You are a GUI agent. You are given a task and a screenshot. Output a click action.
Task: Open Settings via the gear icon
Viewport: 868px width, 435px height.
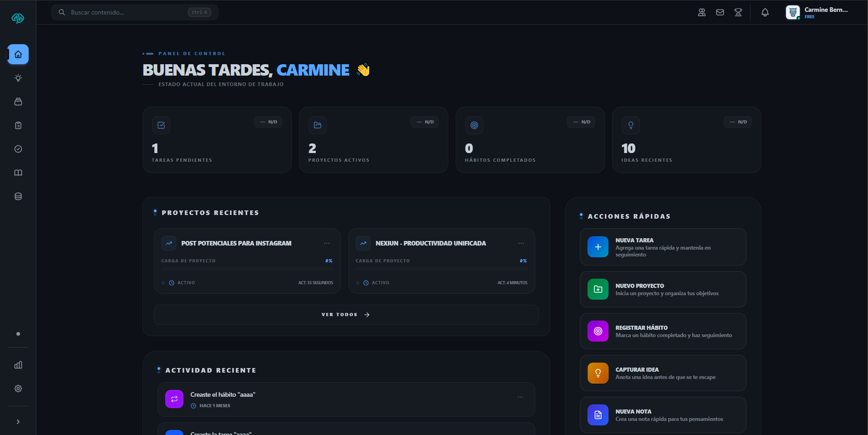18,389
